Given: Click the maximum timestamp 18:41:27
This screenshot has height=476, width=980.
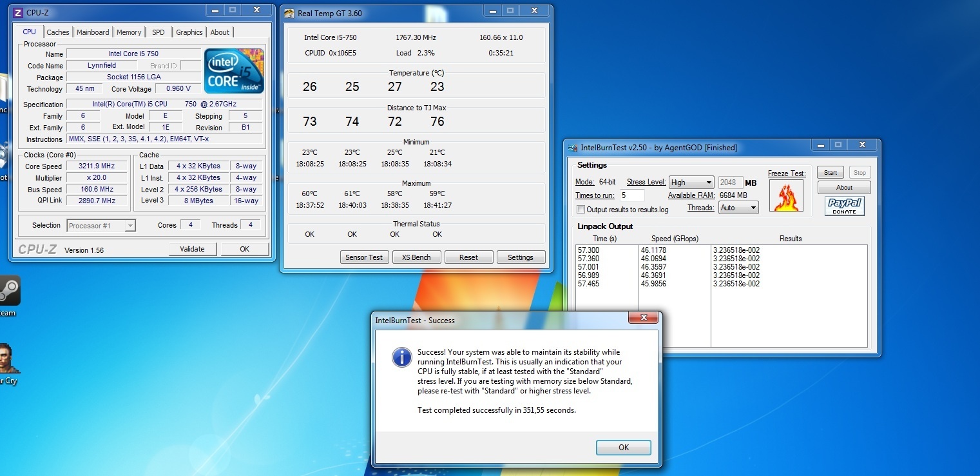Looking at the screenshot, I should pos(437,205).
